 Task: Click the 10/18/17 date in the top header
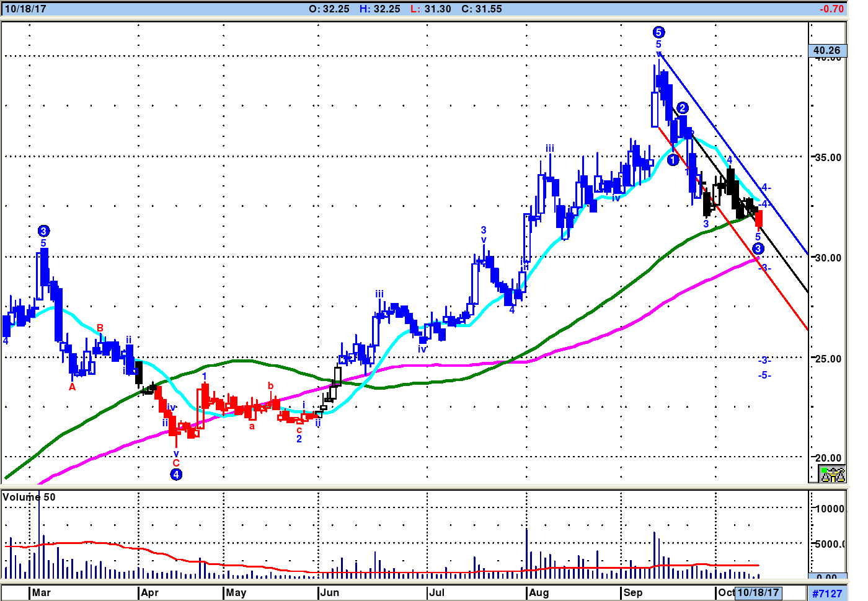(25, 9)
